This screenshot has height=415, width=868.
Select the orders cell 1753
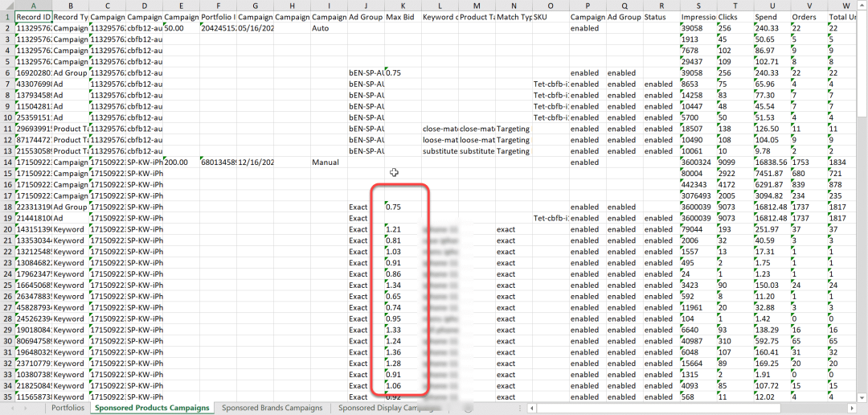(x=809, y=162)
